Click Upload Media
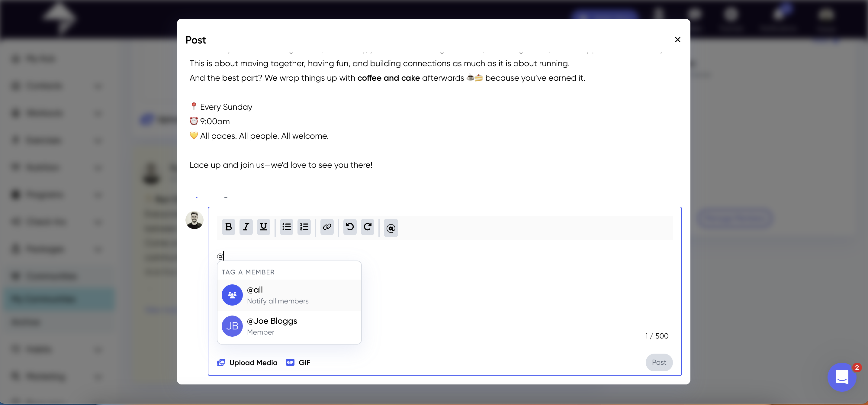The width and height of the screenshot is (868, 405). [247, 362]
